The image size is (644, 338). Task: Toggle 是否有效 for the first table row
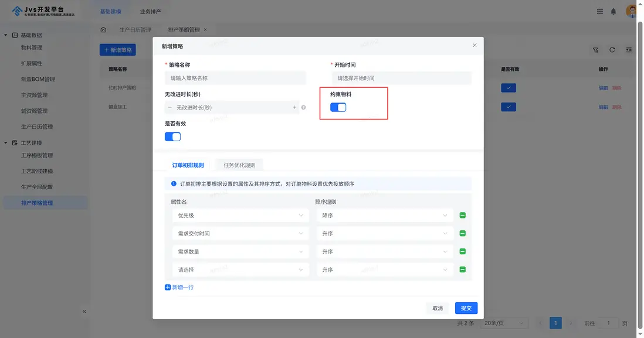(508, 87)
